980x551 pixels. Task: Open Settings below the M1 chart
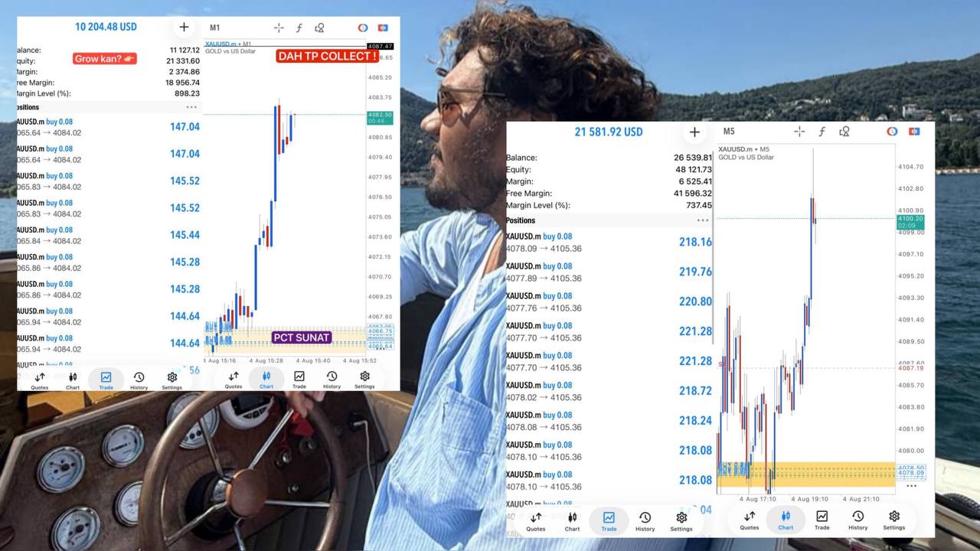click(x=364, y=380)
